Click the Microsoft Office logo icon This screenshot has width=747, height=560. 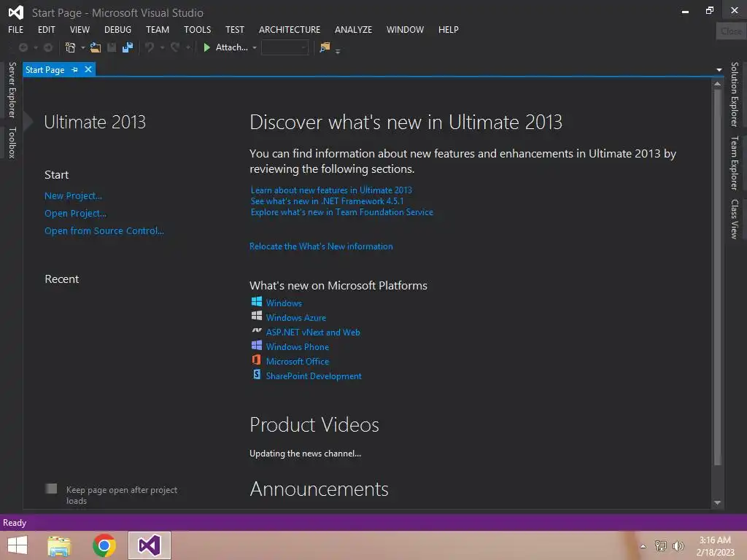coord(256,359)
